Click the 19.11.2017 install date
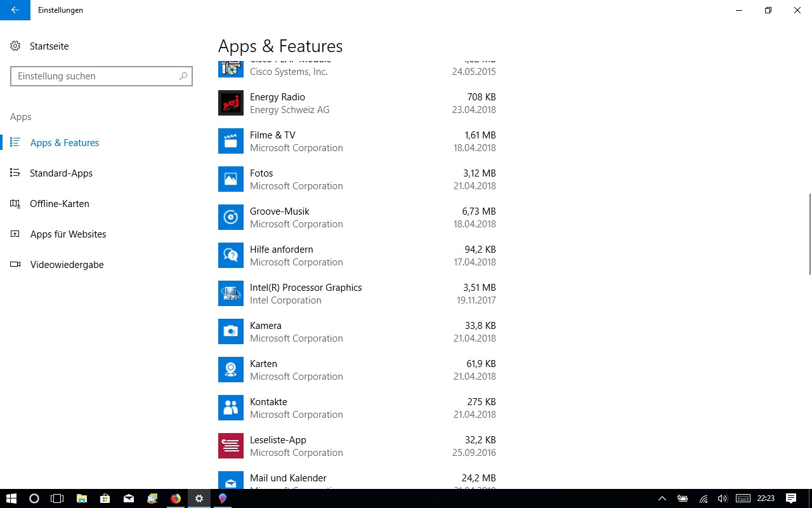Image resolution: width=812 pixels, height=508 pixels. click(476, 300)
